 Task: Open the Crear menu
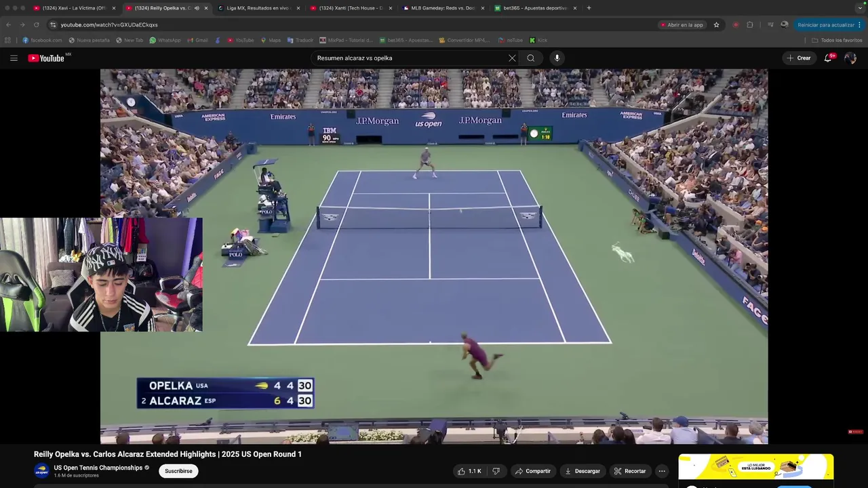[799, 58]
